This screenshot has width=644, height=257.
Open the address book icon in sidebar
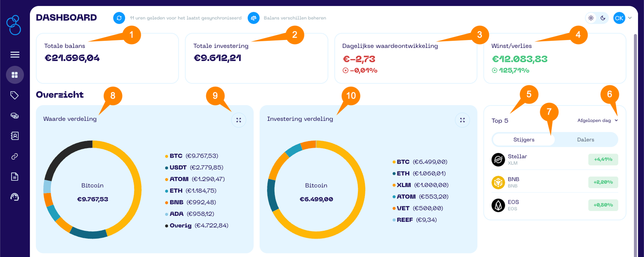pyautogui.click(x=15, y=136)
